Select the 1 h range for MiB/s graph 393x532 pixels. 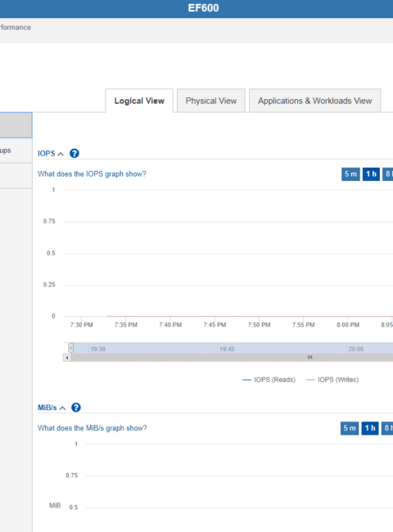[x=370, y=428]
